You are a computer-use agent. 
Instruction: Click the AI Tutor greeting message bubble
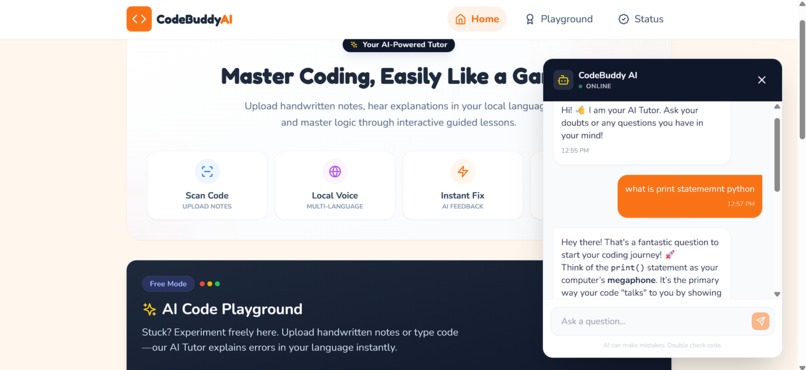point(642,133)
